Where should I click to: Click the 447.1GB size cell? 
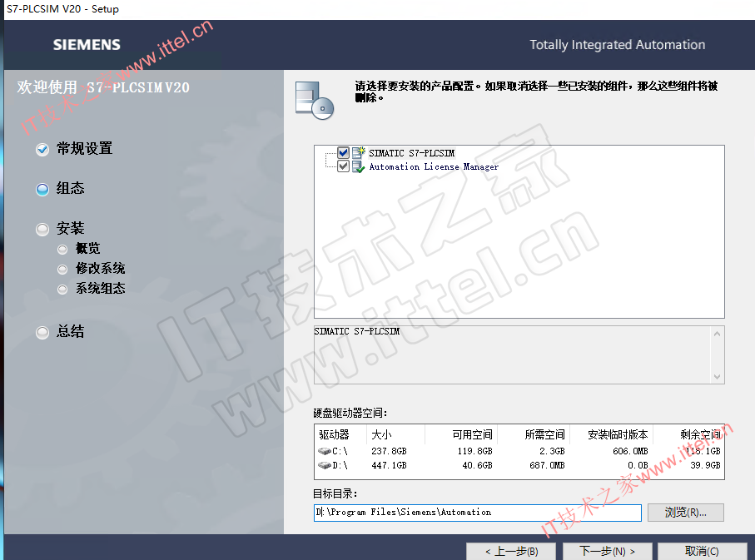389,465
